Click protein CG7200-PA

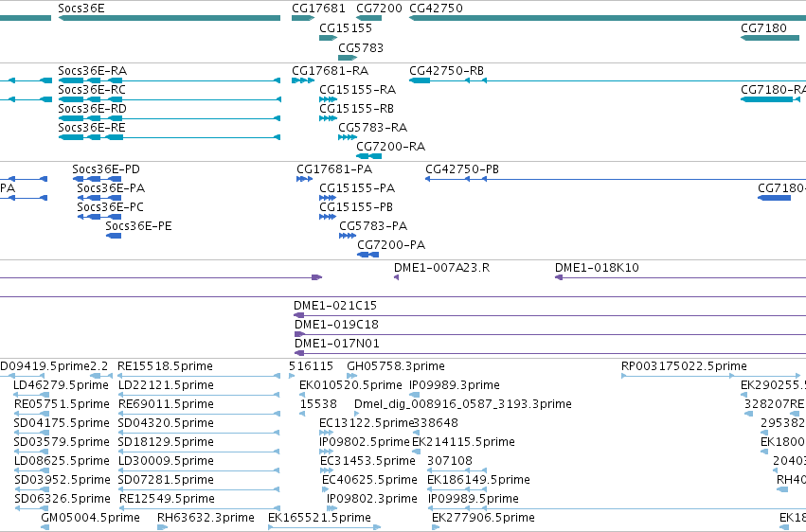391,245
